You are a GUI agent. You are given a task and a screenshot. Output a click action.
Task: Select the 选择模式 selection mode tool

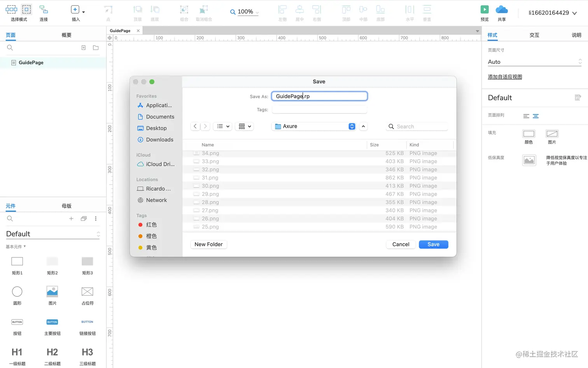(19, 13)
